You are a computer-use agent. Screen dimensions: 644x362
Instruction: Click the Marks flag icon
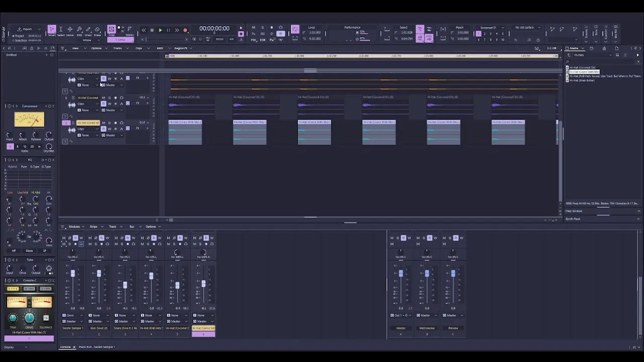[x=129, y=30]
